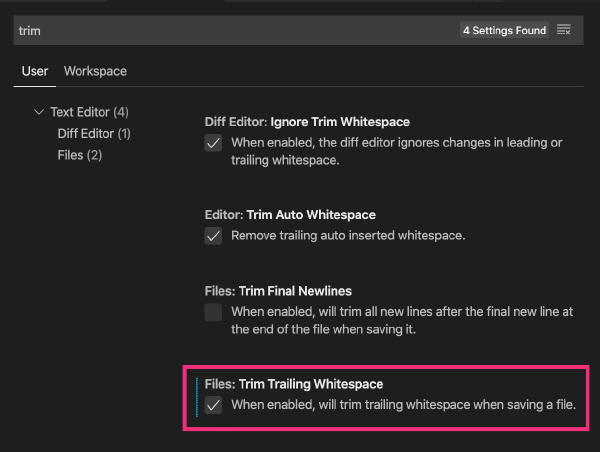
Task: Click the Trim Final Newlines description text
Action: 400,320
